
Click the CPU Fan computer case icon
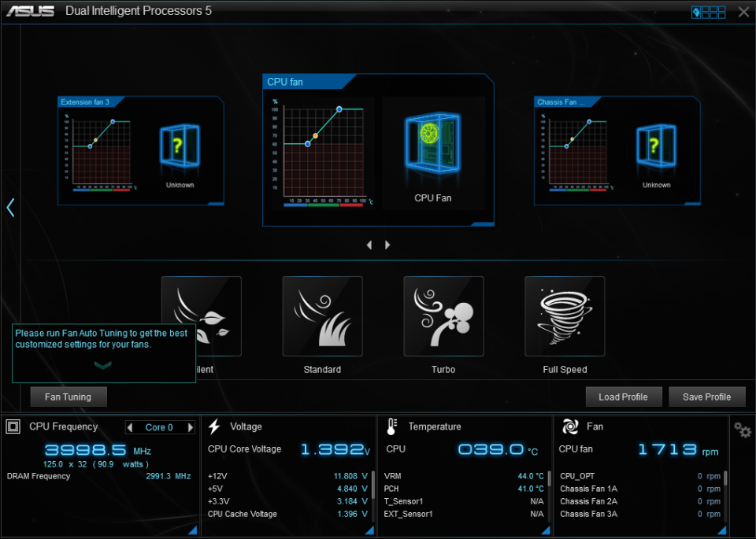click(432, 142)
